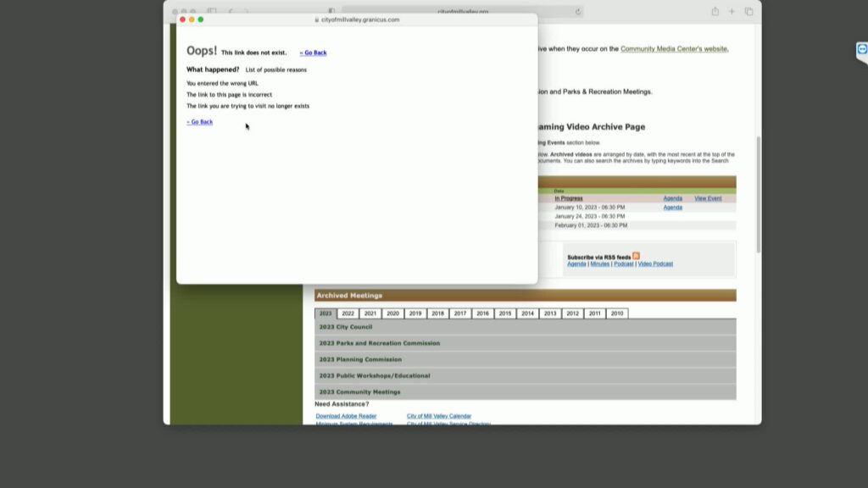Open a new tab with plus icon
This screenshot has width=868, height=488.
pos(732,12)
